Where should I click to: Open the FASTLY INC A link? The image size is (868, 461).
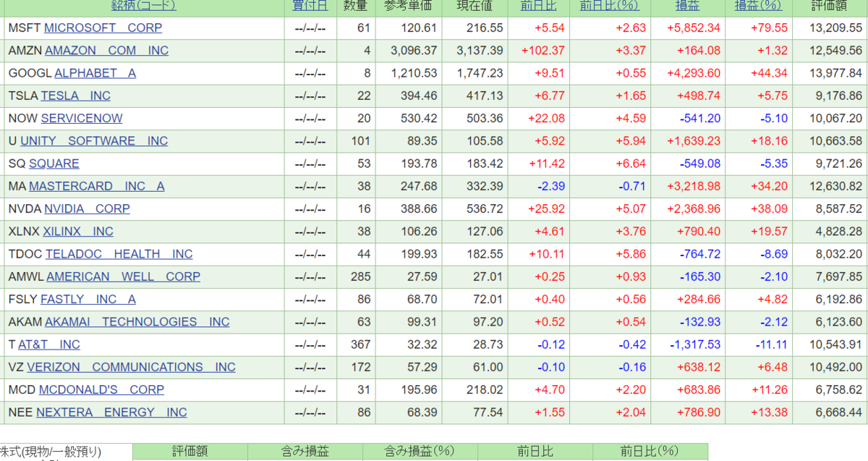point(88,299)
